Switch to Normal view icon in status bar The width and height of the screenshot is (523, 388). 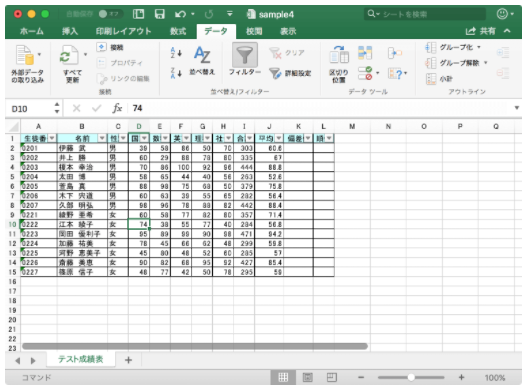(283, 377)
